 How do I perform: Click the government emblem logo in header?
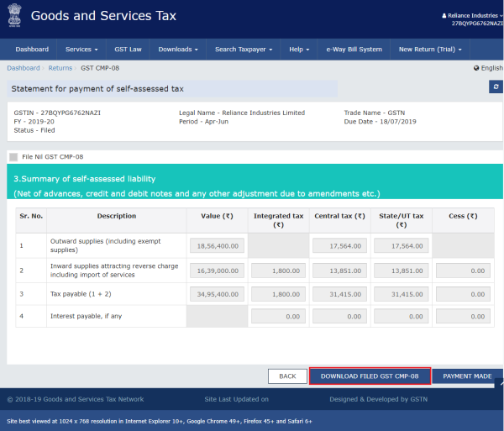click(15, 18)
